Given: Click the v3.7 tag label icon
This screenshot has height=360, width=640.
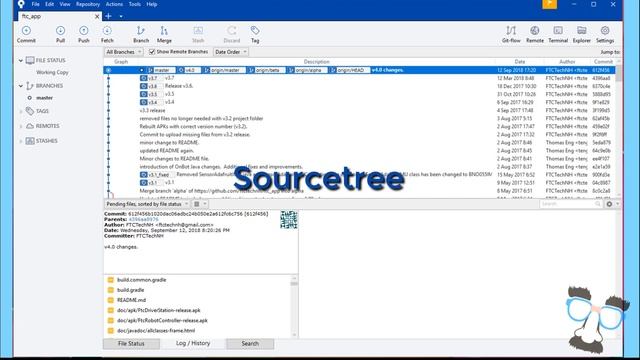Looking at the screenshot, I should 143,78.
